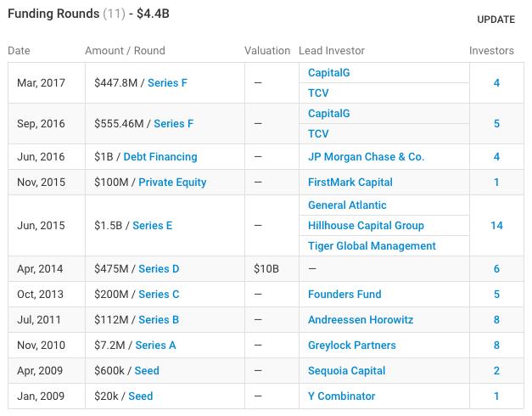
Task: Open the Sequoia Capital investor link
Action: pyautogui.click(x=346, y=371)
